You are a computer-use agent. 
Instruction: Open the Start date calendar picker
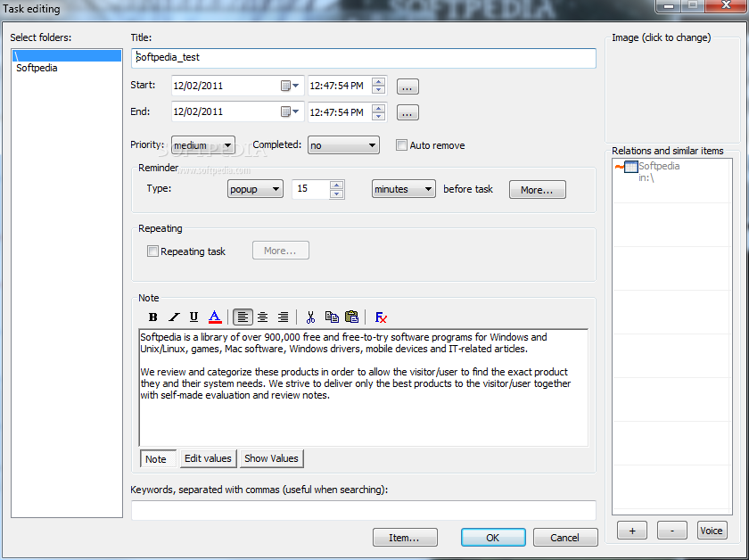pyautogui.click(x=290, y=86)
